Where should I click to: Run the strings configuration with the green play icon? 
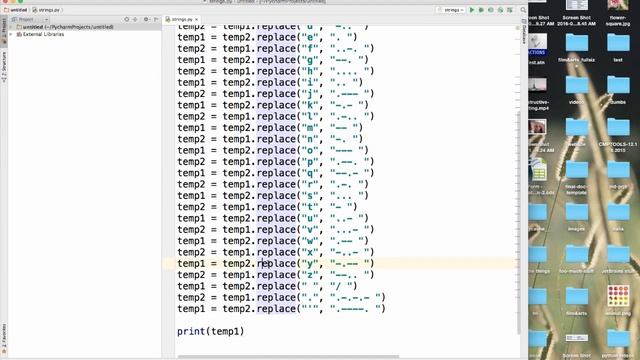point(472,10)
